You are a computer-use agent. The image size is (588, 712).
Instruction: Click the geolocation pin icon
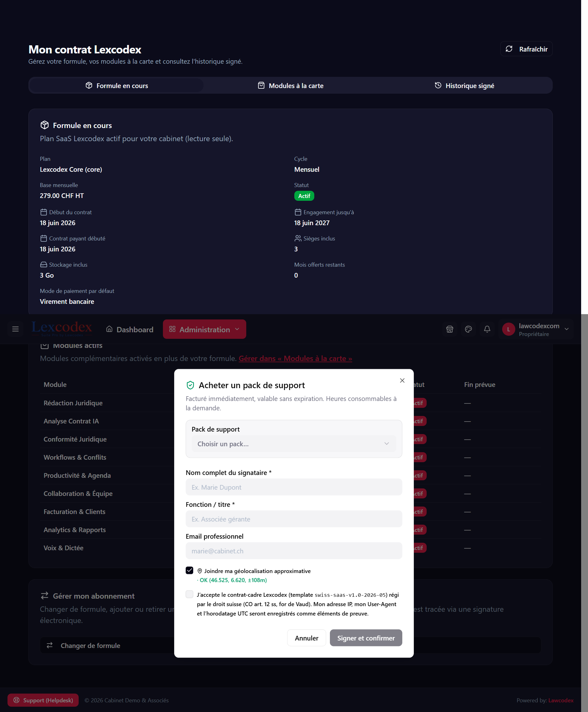coord(199,571)
